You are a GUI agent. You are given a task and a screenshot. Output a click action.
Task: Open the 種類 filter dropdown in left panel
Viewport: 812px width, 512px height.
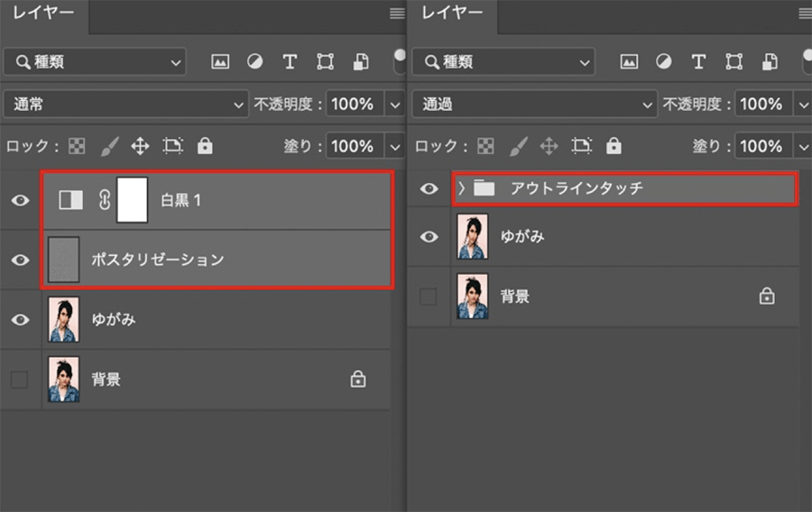(x=95, y=62)
